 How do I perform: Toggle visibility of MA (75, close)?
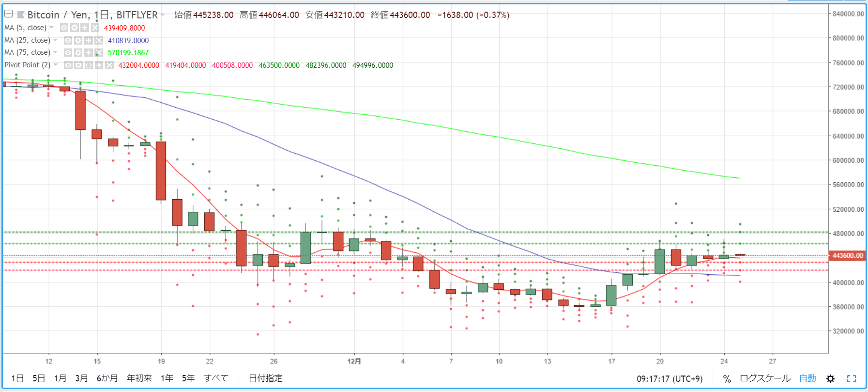point(68,52)
